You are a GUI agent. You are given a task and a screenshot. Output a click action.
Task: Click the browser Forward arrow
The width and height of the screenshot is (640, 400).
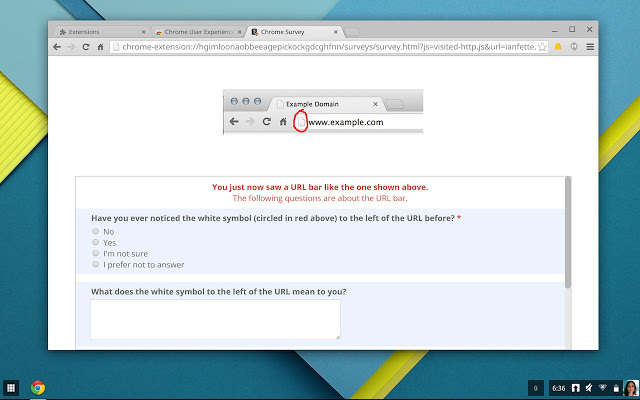point(71,47)
